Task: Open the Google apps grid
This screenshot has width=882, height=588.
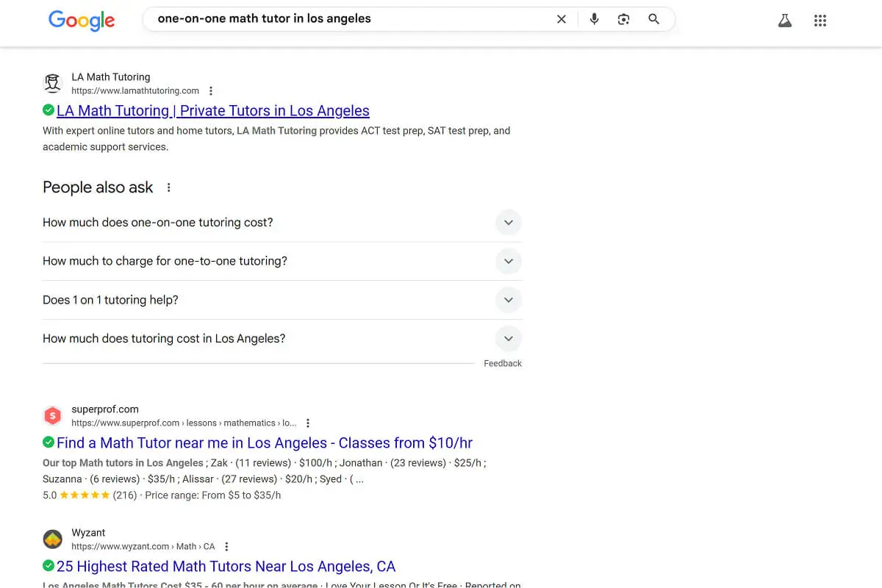Action: pyautogui.click(x=820, y=20)
